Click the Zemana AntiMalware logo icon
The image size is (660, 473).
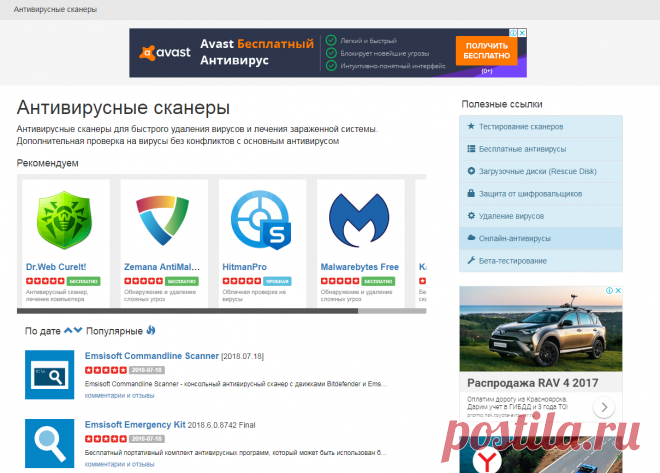click(162, 220)
